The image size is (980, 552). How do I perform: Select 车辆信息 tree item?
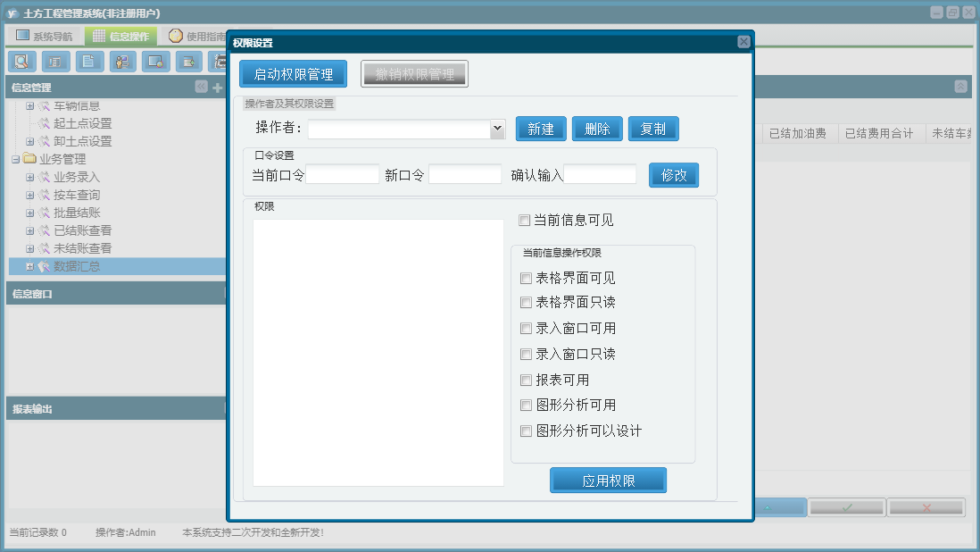tap(77, 106)
